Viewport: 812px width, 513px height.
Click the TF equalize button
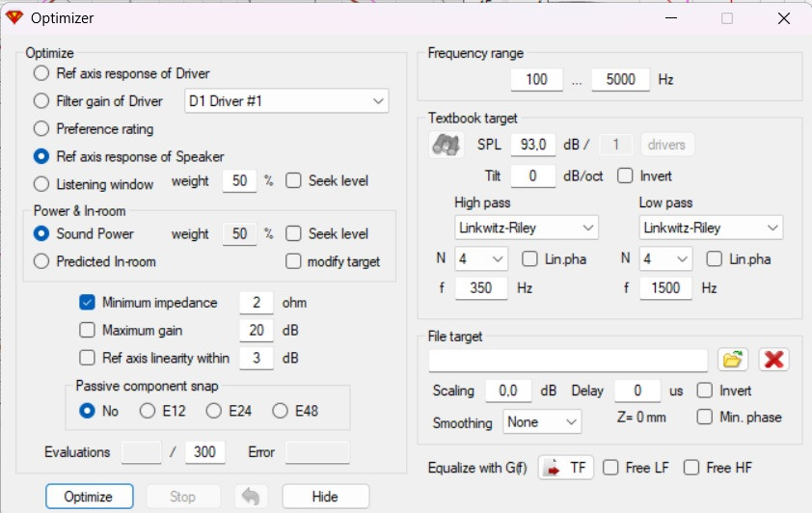(x=566, y=468)
